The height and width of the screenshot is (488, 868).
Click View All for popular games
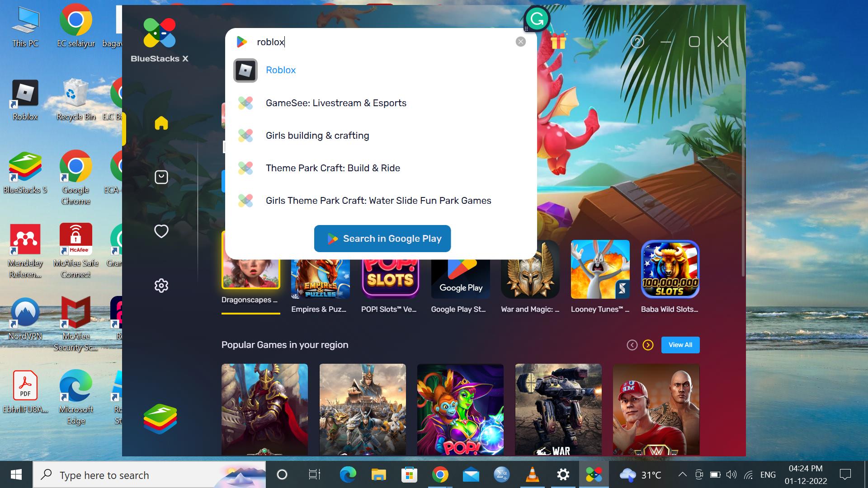click(x=680, y=345)
